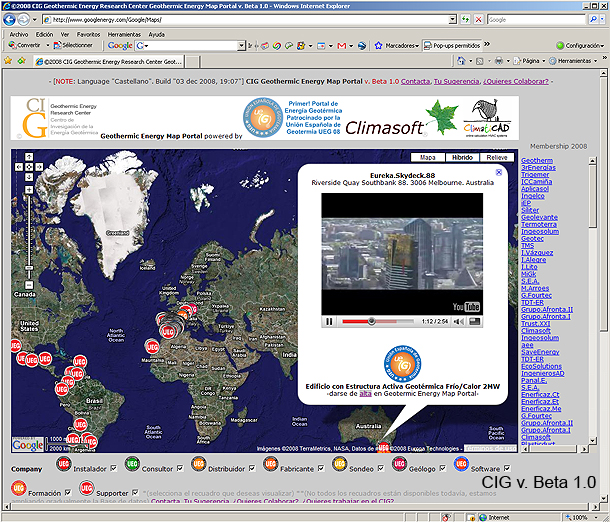Uncheck the Consultor checkbox

[x=180, y=468]
